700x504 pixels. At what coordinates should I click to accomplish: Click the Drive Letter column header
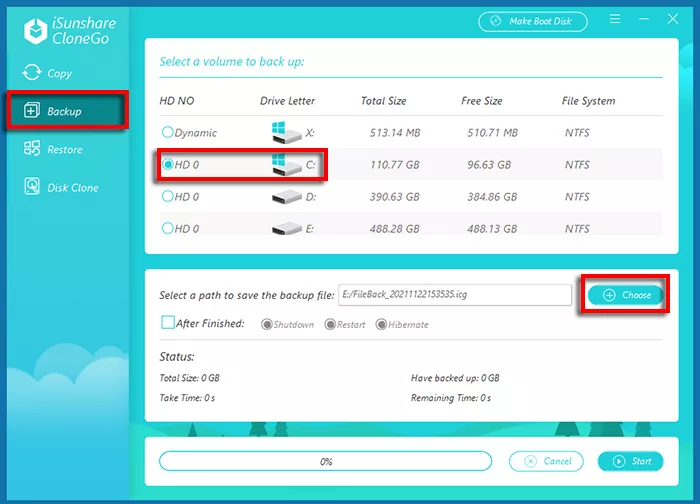click(288, 101)
